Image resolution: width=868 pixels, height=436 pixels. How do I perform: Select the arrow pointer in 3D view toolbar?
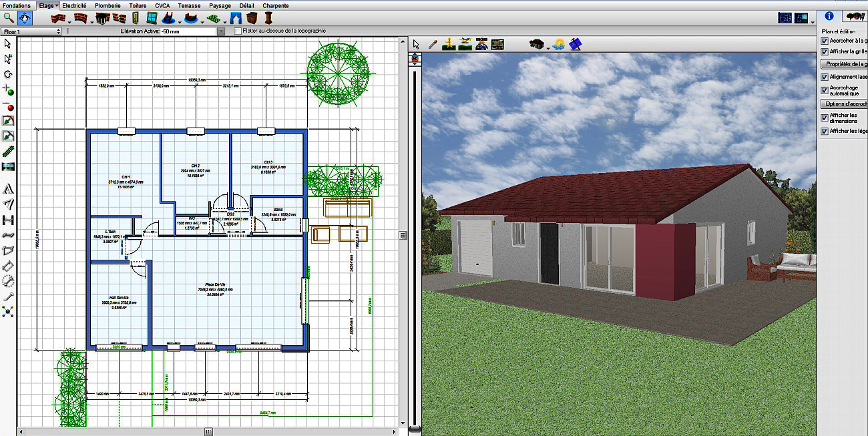pyautogui.click(x=416, y=44)
